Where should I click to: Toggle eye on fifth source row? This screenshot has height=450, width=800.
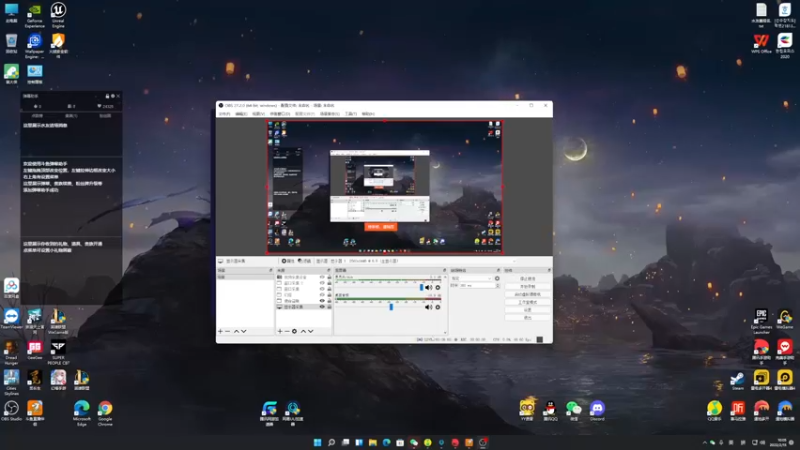tap(322, 301)
